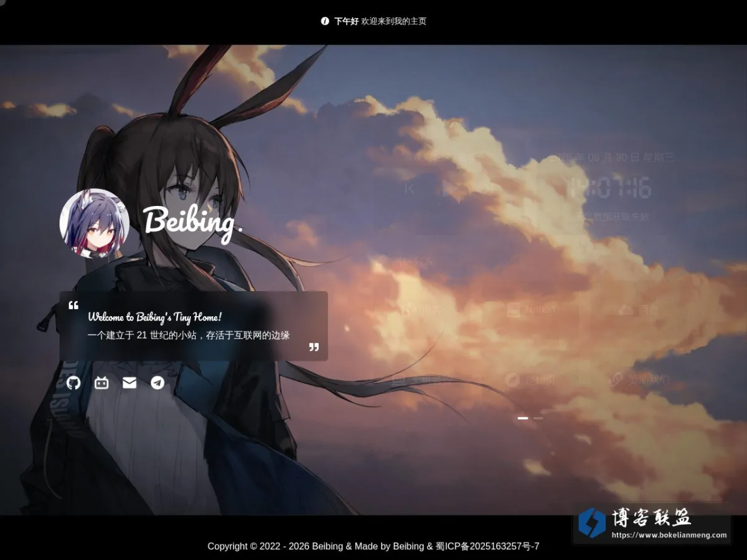The height and width of the screenshot is (560, 747).
Task: Click the faded date line ending 星期三
Action: tap(612, 157)
